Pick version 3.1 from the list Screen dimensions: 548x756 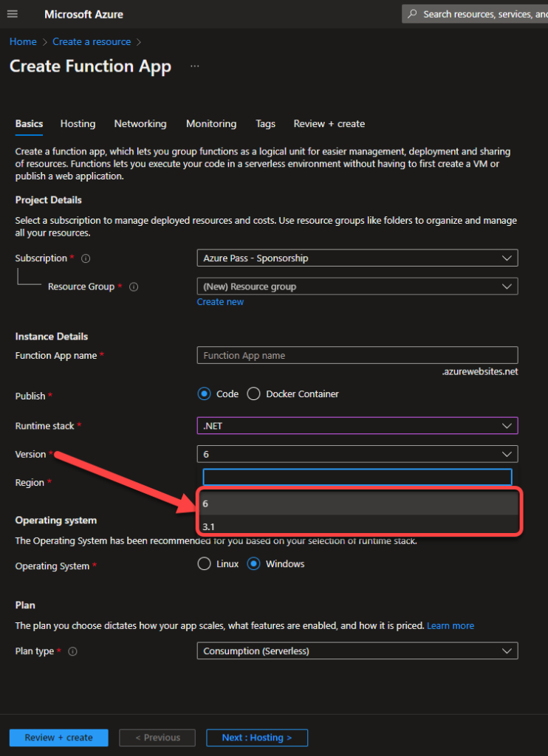(x=358, y=525)
